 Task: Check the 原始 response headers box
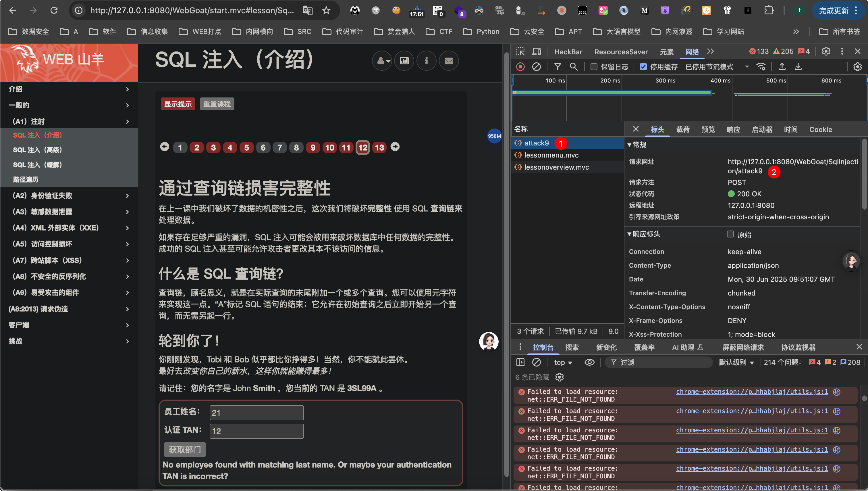[x=730, y=234]
